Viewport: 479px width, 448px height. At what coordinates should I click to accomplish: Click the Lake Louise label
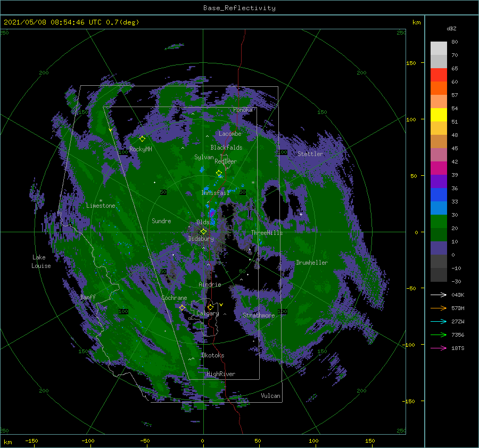pyautogui.click(x=41, y=262)
